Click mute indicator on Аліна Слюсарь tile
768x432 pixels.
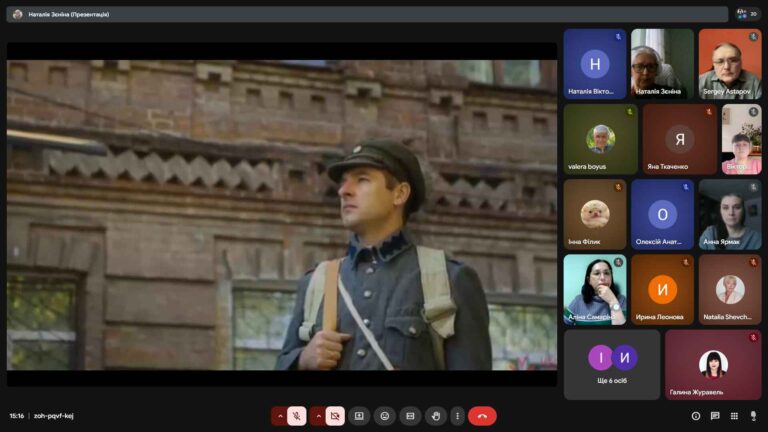pyautogui.click(x=618, y=263)
